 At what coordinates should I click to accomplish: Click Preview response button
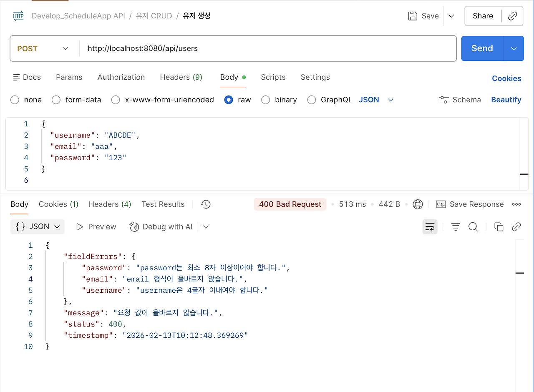[96, 227]
